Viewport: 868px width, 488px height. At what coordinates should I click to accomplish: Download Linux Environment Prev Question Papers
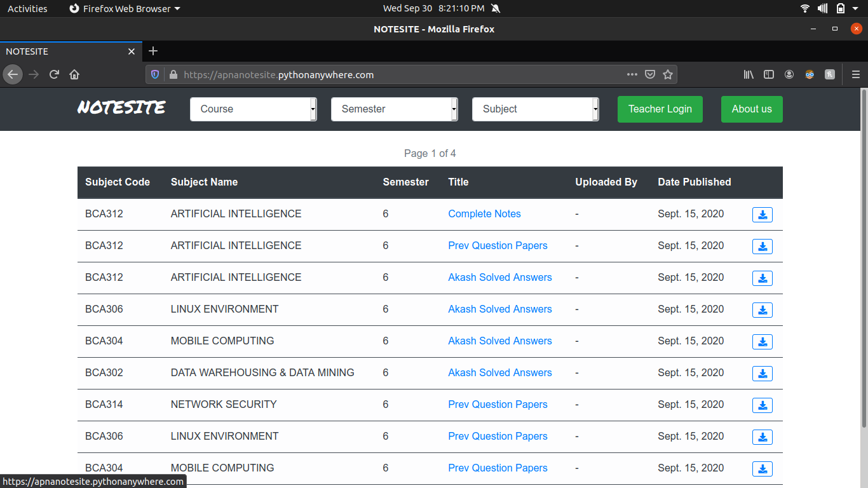point(763,437)
